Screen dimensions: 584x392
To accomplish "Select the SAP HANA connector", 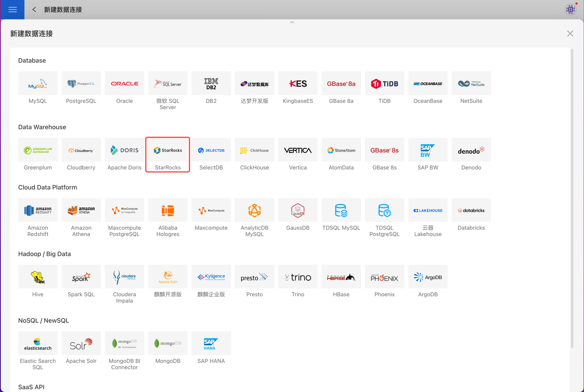I will [211, 343].
